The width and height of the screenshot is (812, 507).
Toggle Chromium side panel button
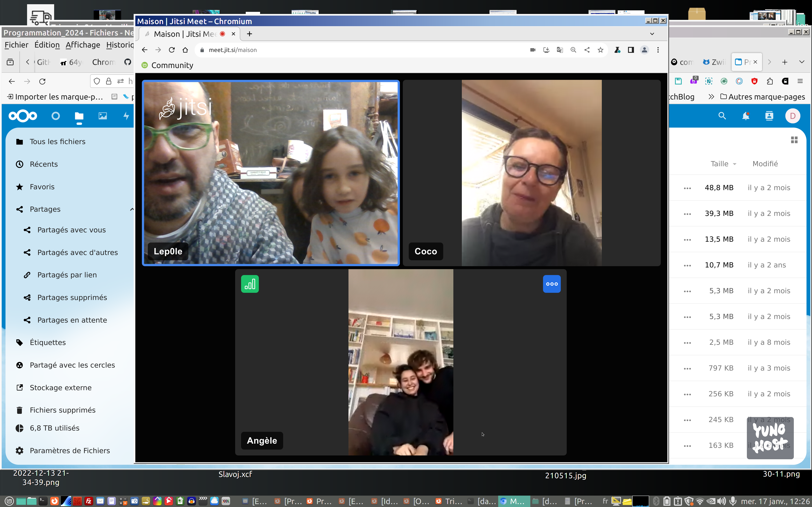(x=631, y=50)
